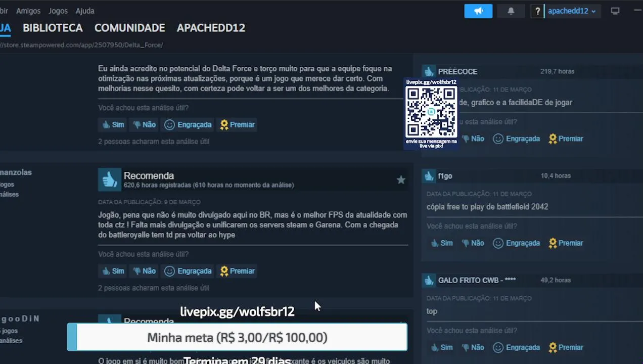This screenshot has width=643, height=364.
Task: Vote Sim on the Delta Force potential review
Action: [x=113, y=124]
